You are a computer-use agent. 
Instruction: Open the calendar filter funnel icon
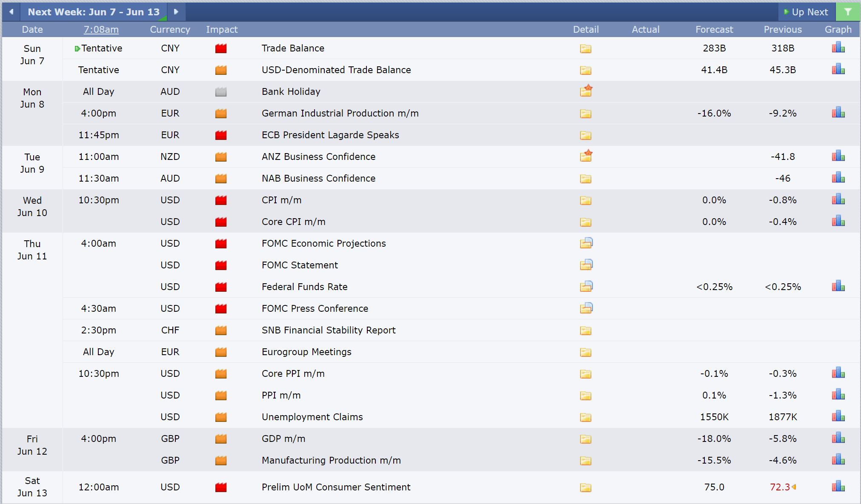[x=848, y=12]
